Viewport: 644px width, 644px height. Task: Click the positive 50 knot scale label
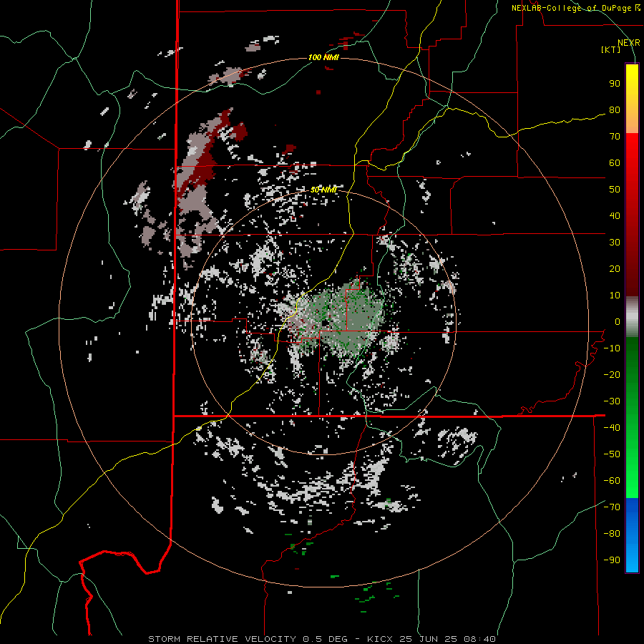click(615, 190)
